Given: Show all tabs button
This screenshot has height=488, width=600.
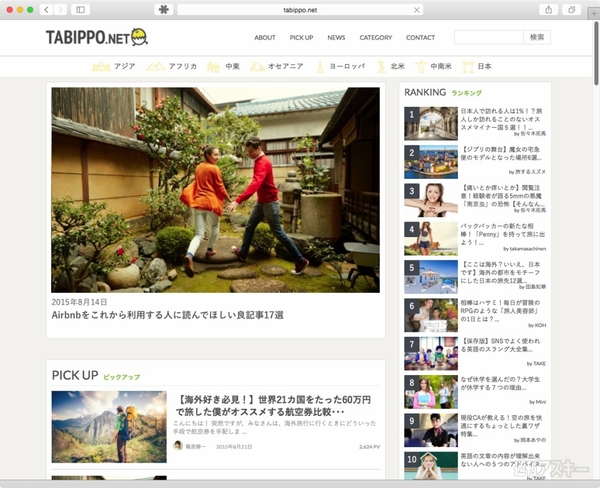Looking at the screenshot, I should click(571, 10).
